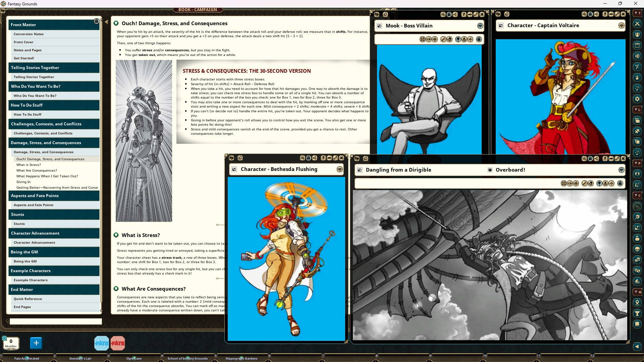Click the red Fate point token
Screen dimensions: 644x362
pyautogui.click(x=118, y=343)
